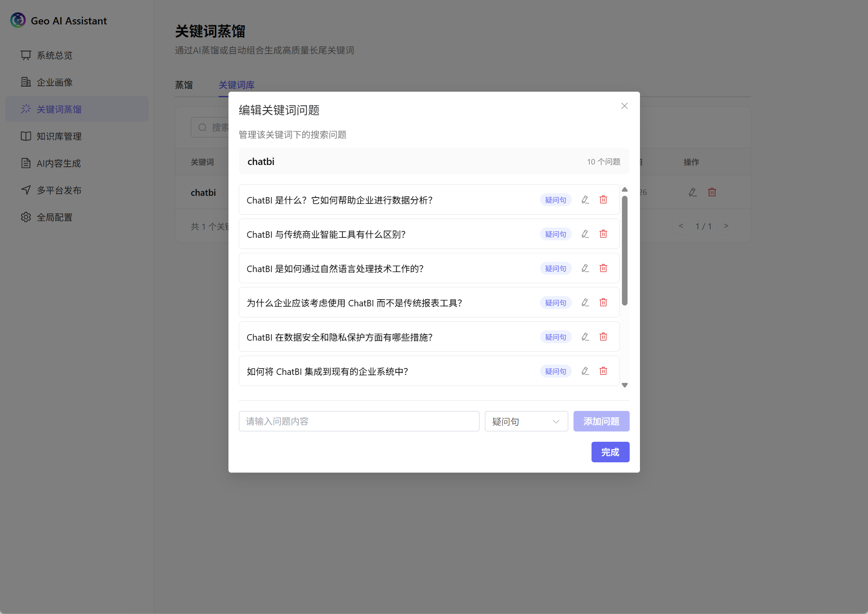
Task: Click the chatbi keyword cell in the table
Action: point(203,192)
